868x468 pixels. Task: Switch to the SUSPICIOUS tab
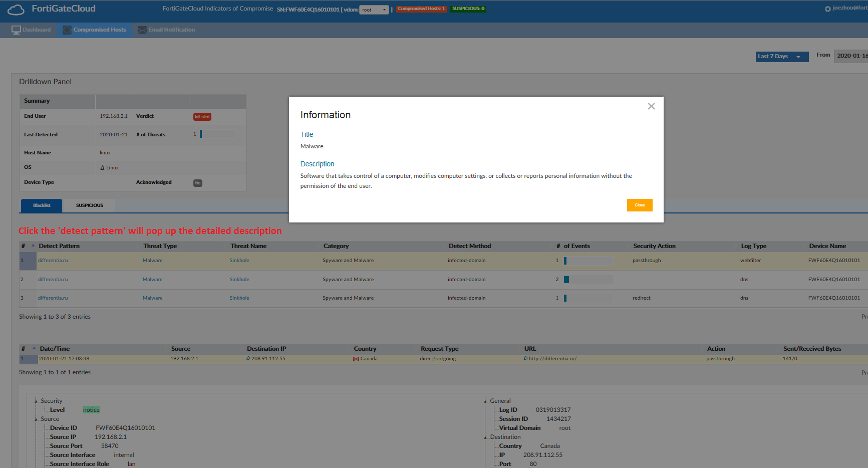click(89, 205)
